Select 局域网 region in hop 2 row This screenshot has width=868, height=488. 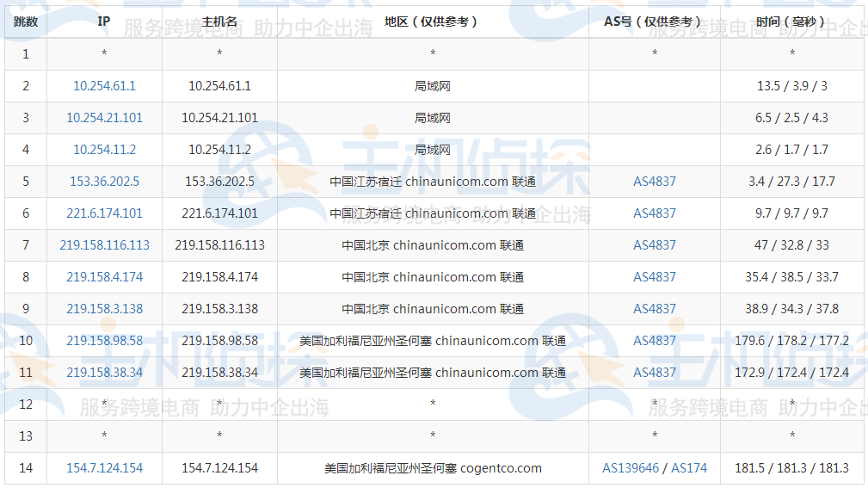tap(433, 86)
